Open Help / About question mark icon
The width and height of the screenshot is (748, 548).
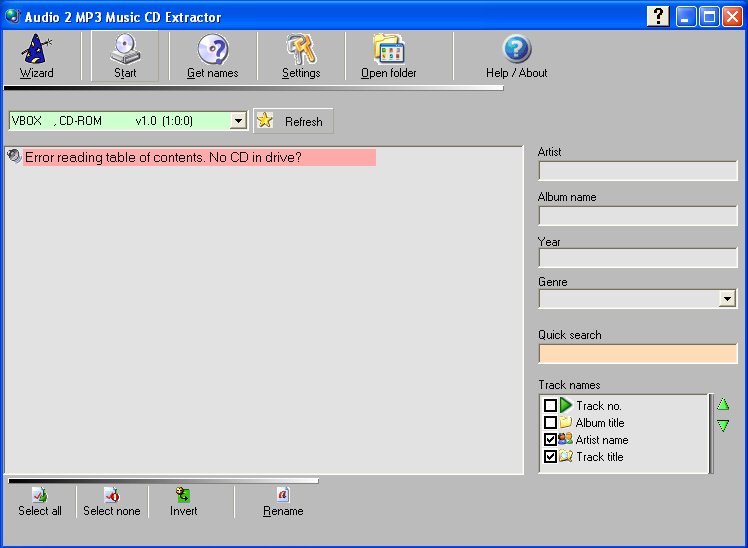coord(517,49)
